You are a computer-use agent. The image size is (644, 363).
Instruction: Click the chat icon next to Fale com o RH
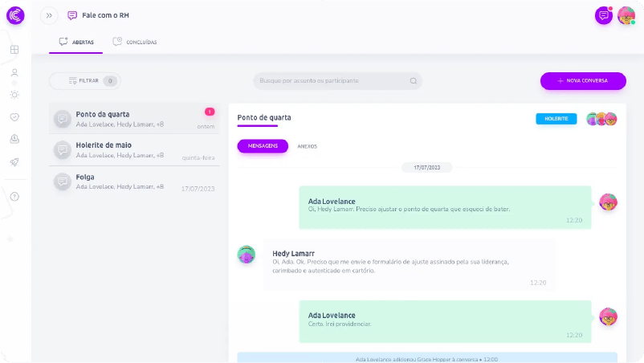click(x=72, y=15)
